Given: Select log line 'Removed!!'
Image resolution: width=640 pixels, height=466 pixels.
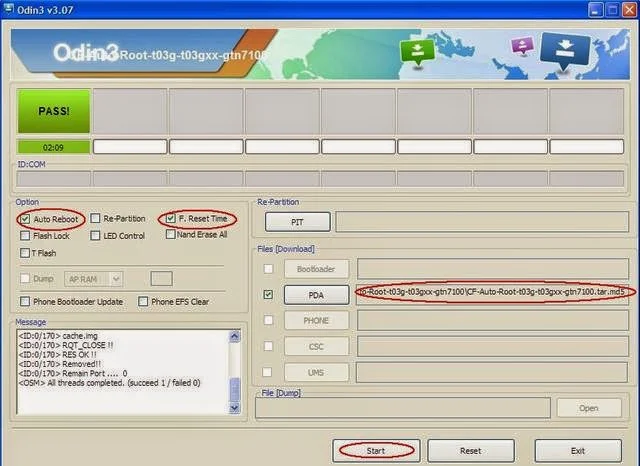Looking at the screenshot, I should [60, 364].
